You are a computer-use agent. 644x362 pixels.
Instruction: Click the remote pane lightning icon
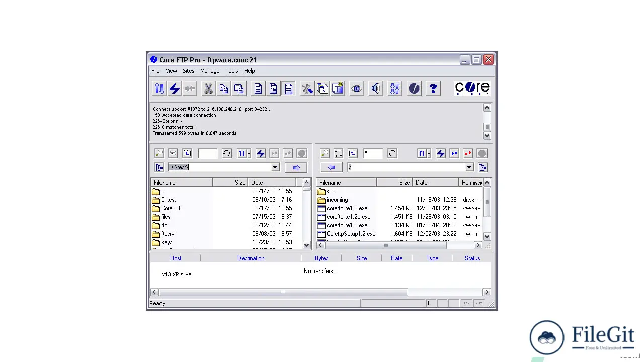(441, 153)
